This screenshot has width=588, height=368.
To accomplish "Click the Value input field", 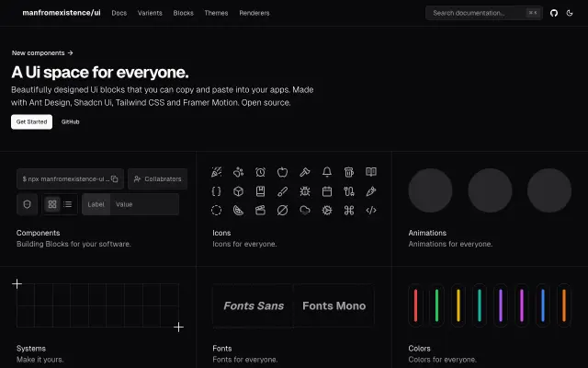I will (144, 204).
